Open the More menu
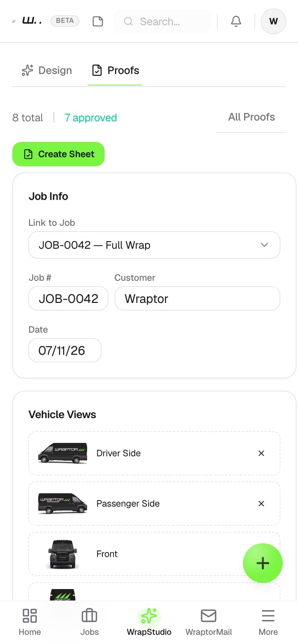This screenshot has width=298, height=644. click(x=268, y=622)
